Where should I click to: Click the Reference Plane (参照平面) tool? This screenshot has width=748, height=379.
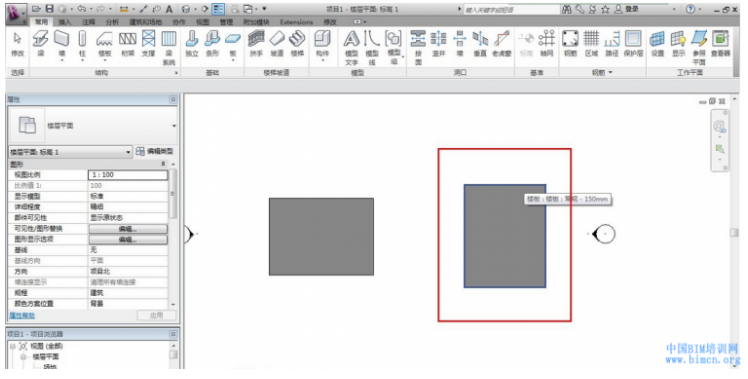[x=699, y=48]
